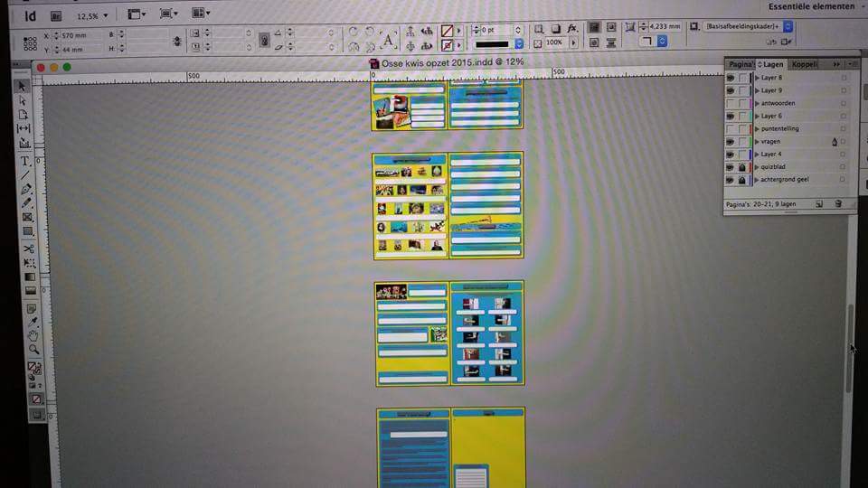Click the stroke weight 0 pt field

coord(496,30)
